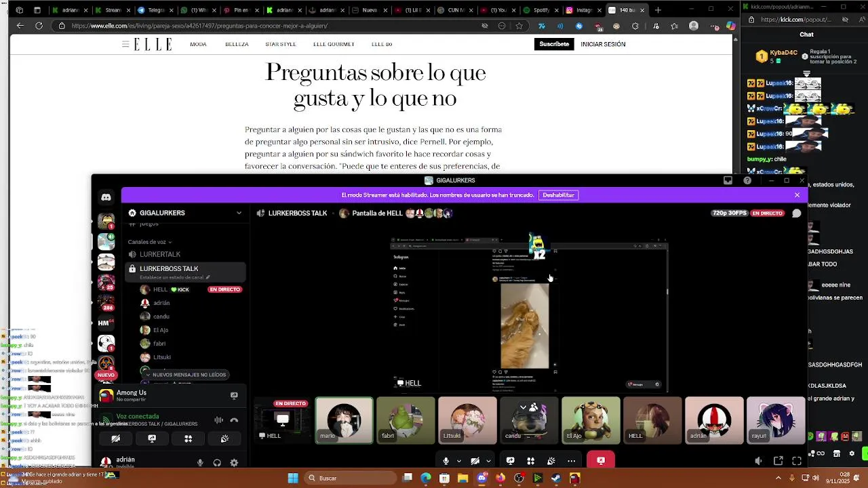
Task: Edit channel status pencil under LURKERBOSS TALK
Action: [208, 277]
